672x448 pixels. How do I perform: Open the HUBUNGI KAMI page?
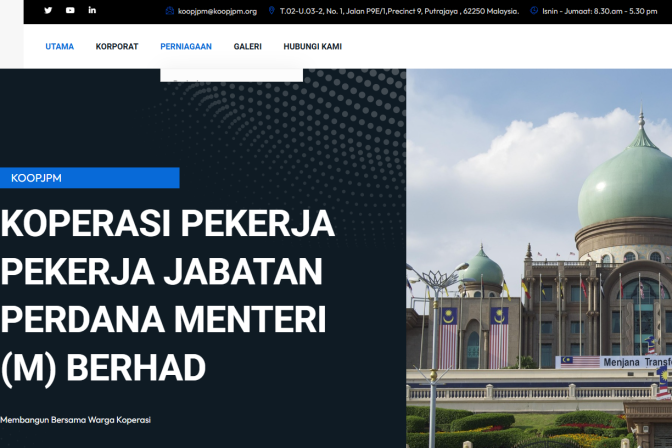point(312,46)
